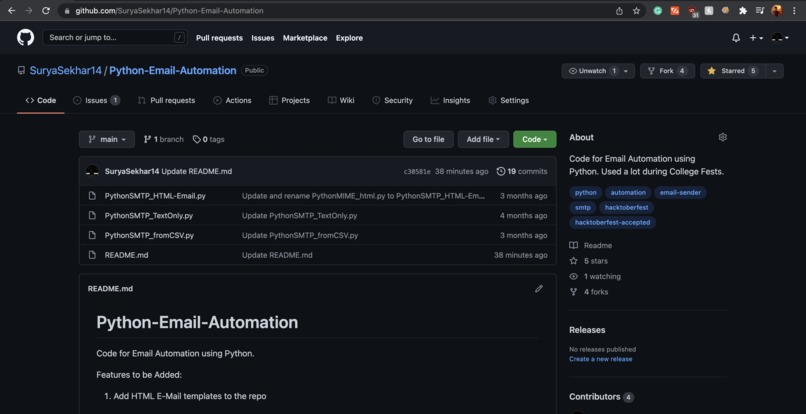The height and width of the screenshot is (414, 806).
Task: Open the Actions tab
Action: point(232,100)
